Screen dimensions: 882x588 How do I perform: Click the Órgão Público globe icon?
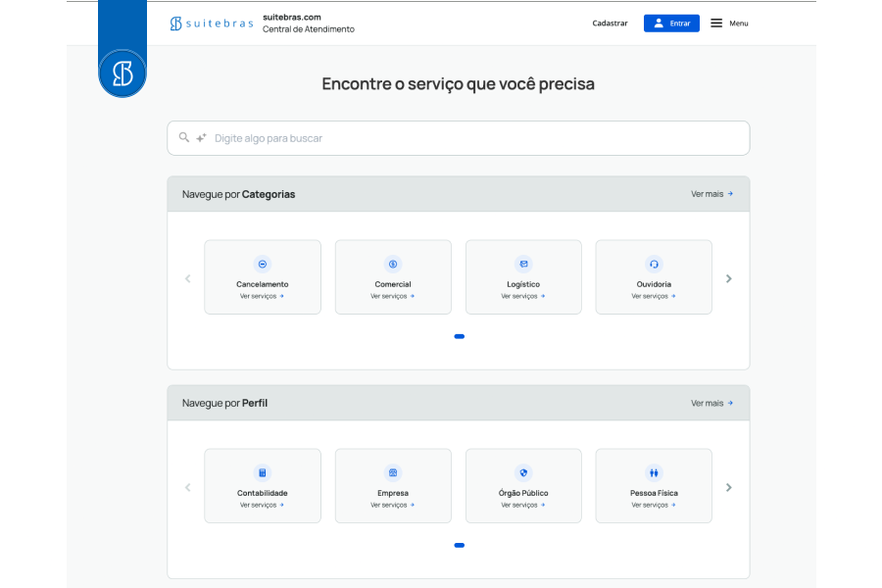(x=523, y=471)
